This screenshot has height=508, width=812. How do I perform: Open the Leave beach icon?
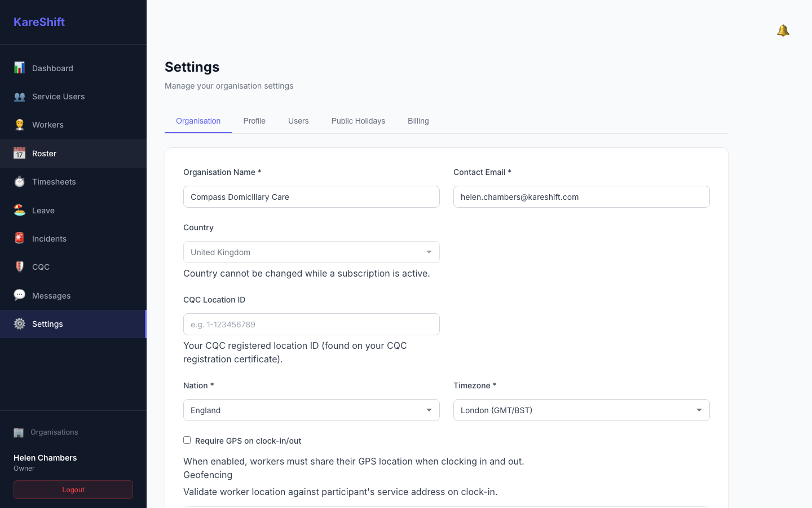pos(20,210)
